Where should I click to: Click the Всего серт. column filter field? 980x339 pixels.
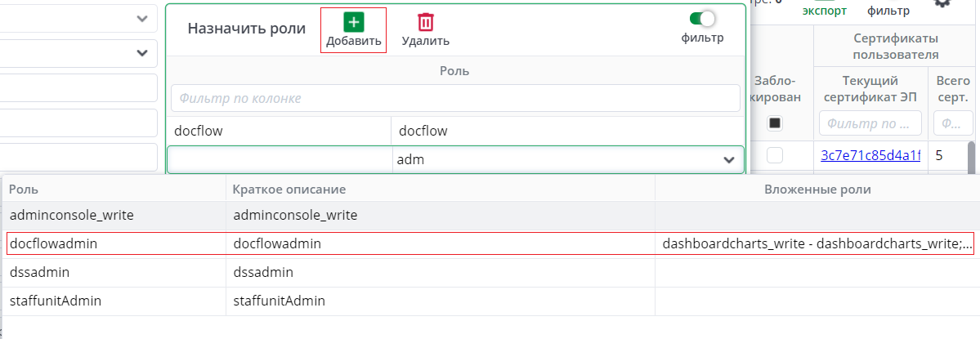pos(951,123)
